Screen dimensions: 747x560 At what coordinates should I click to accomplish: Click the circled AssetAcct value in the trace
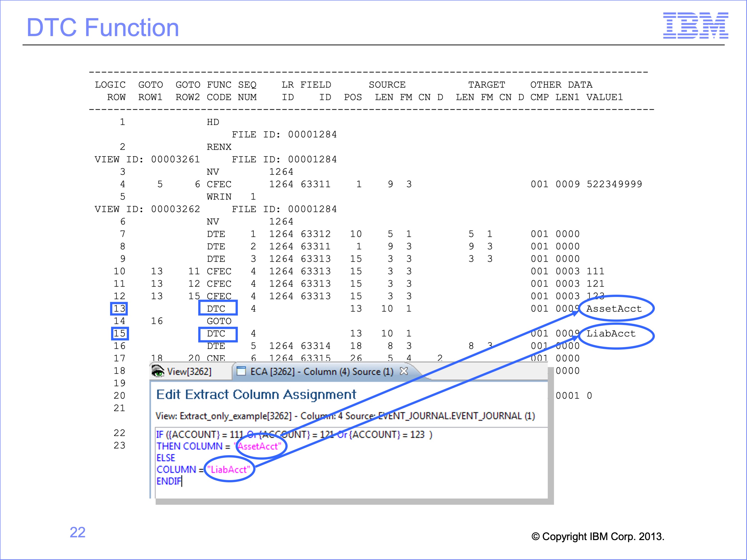pyautogui.click(x=613, y=309)
